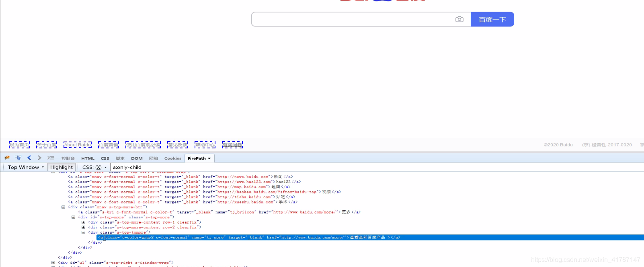
Task: Click the 百度营销 footer link
Action: 109,145
